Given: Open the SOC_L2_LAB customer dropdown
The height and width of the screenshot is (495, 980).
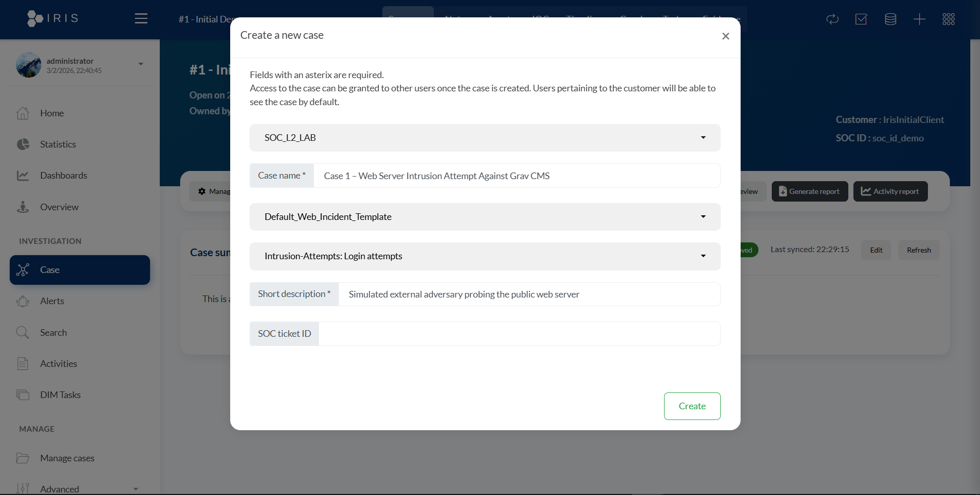Looking at the screenshot, I should click(x=484, y=138).
